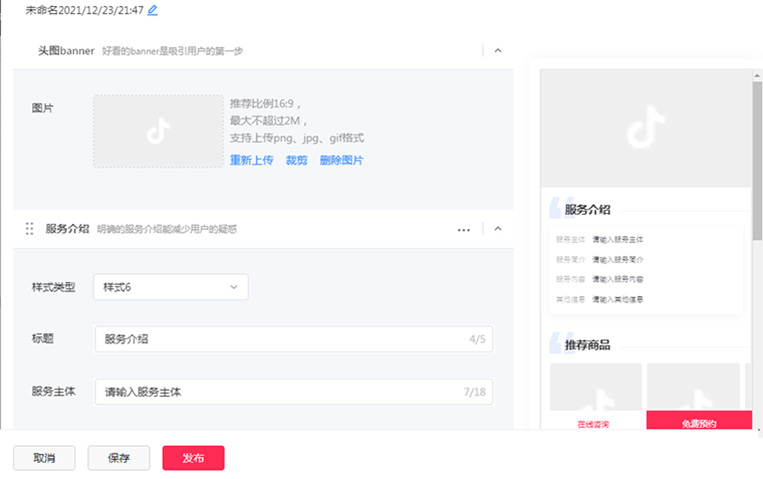Click the second recommended product thumbnail
Image resolution: width=763 pixels, height=479 pixels.
693,387
